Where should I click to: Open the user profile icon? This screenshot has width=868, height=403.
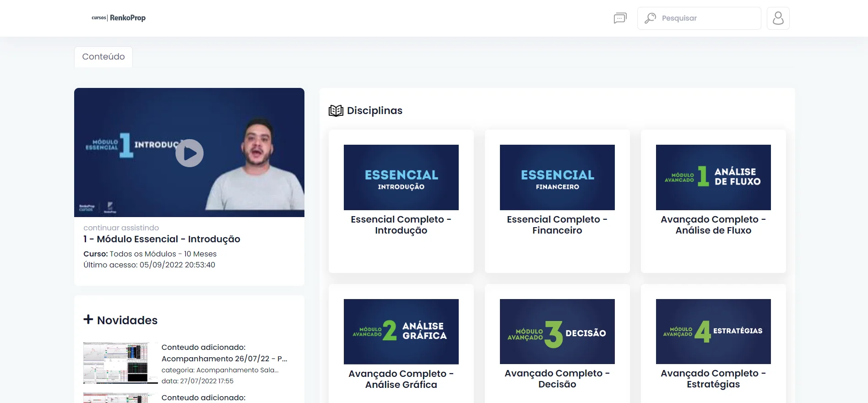point(778,18)
